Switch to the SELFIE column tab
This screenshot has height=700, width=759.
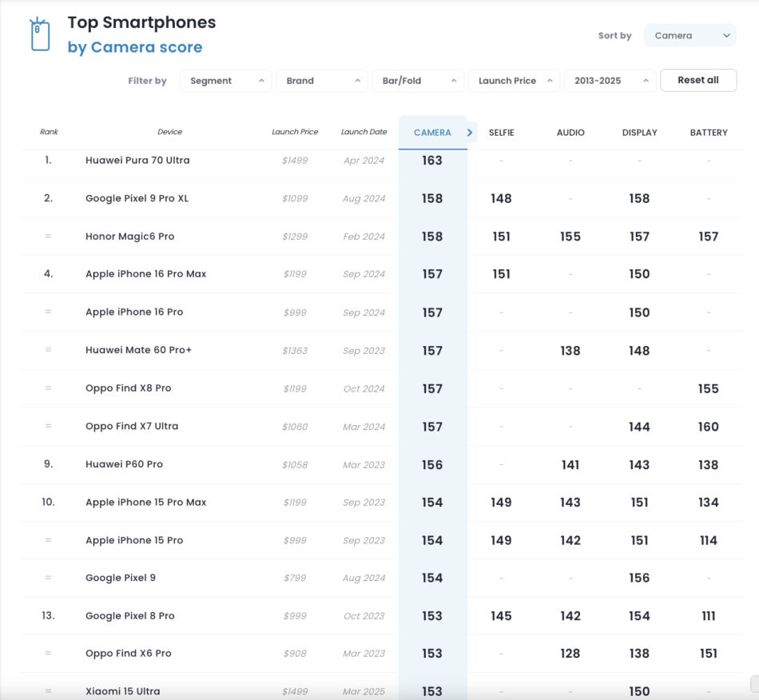coord(501,133)
